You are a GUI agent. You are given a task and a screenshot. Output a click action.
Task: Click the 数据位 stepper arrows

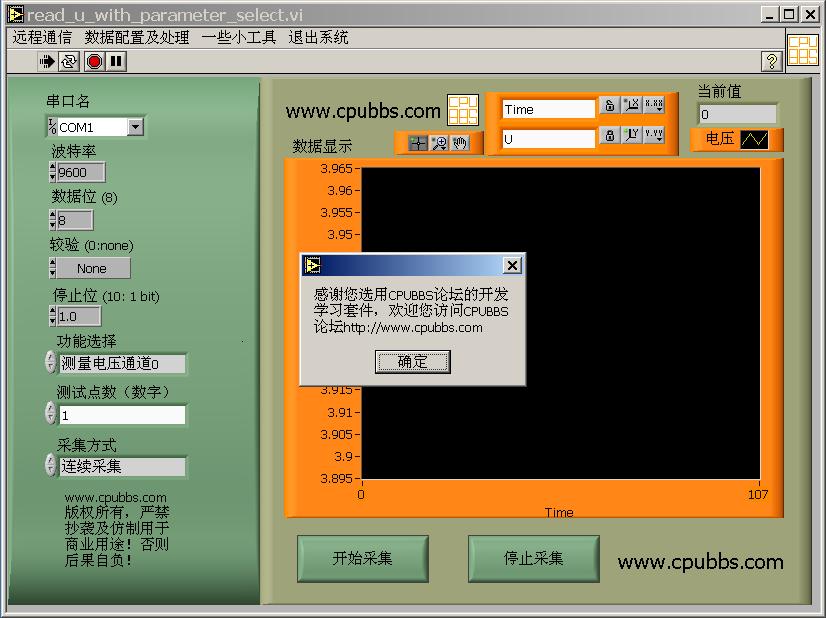52,220
